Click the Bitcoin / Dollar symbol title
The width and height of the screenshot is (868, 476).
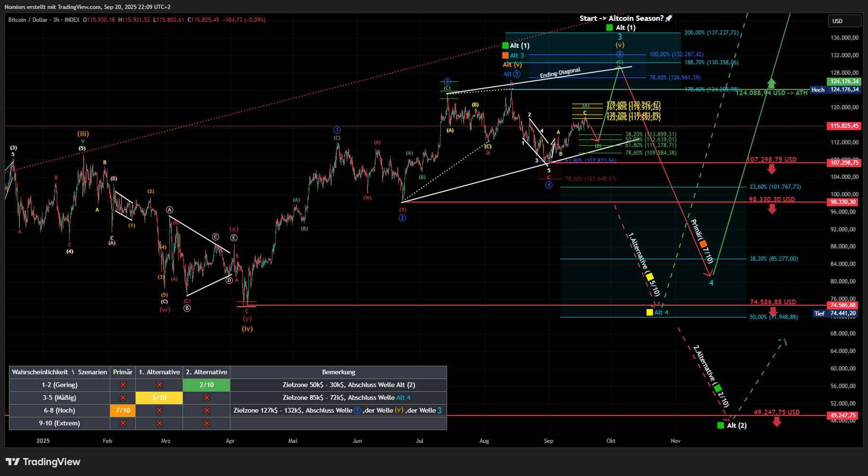28,20
